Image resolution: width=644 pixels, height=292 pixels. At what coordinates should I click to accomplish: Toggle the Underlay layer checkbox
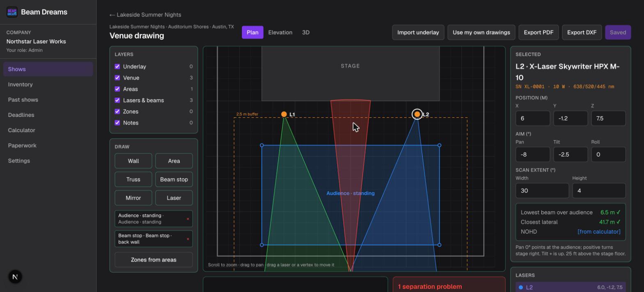117,66
